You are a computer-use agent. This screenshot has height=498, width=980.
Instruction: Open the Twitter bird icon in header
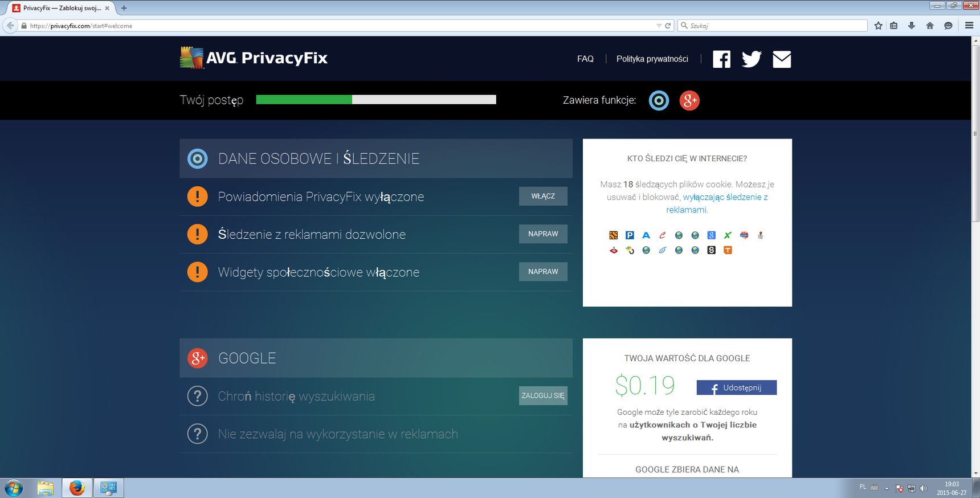[752, 59]
